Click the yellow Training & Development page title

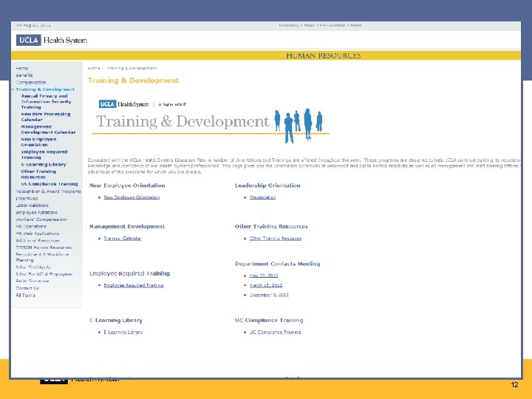[x=133, y=81]
